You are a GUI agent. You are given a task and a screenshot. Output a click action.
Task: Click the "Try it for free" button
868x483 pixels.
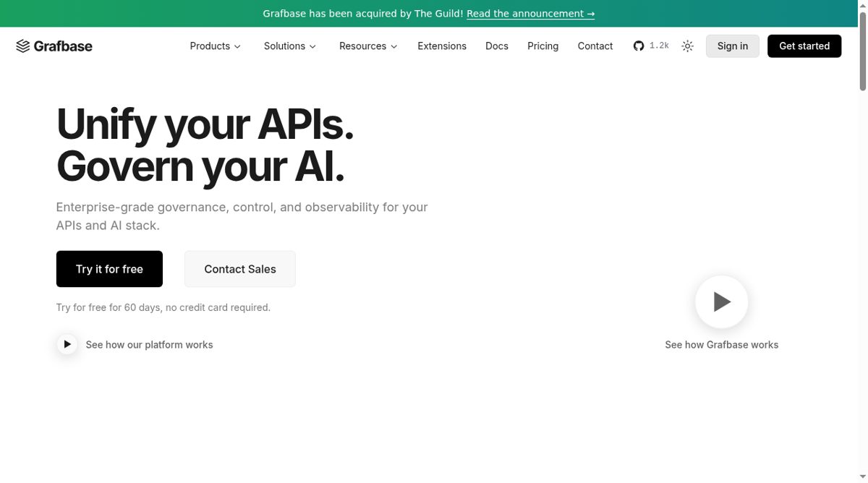point(109,269)
